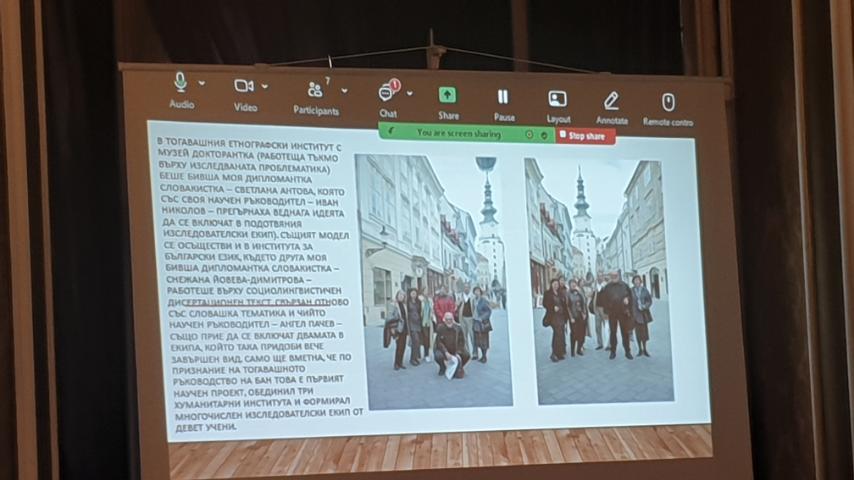The width and height of the screenshot is (854, 480).
Task: Open Remote control mouse icon
Action: coord(668,102)
